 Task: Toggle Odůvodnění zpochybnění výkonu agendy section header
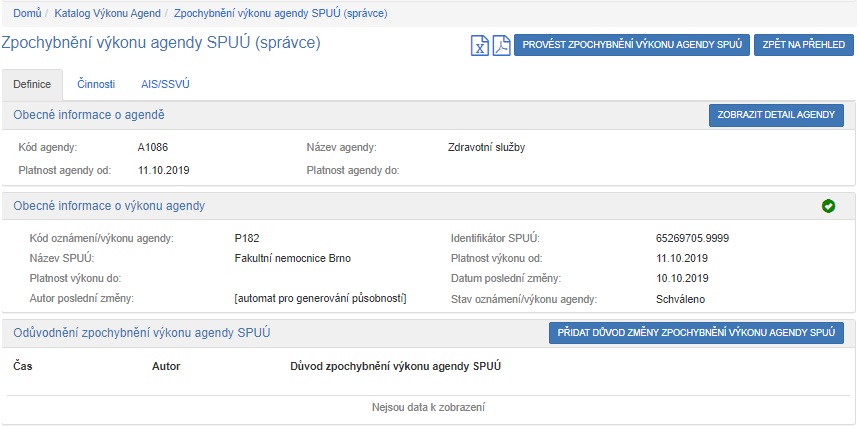[x=141, y=333]
